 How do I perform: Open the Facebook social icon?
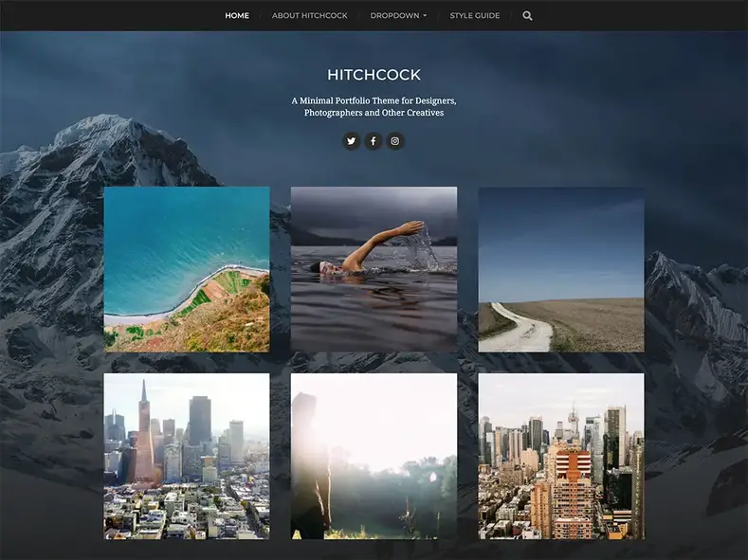tap(374, 141)
